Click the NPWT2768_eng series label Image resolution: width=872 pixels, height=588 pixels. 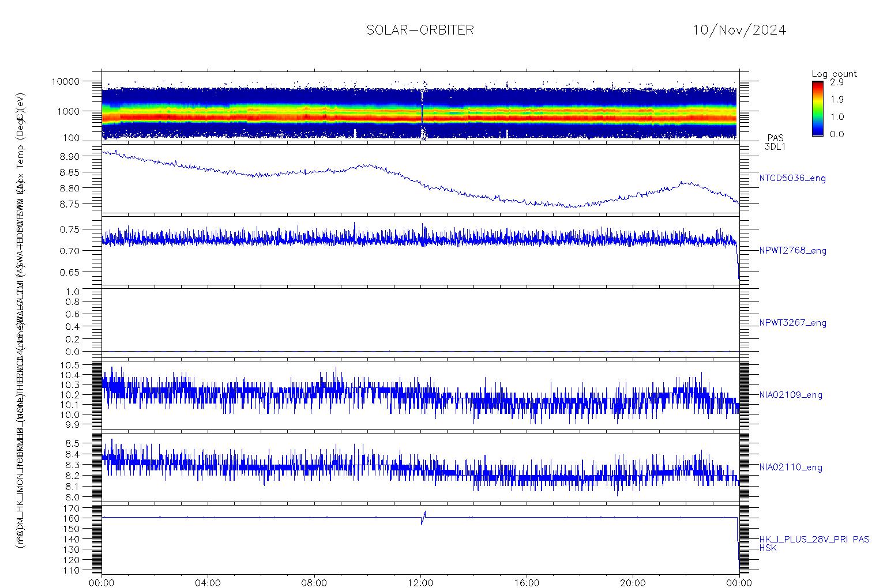pos(792,251)
